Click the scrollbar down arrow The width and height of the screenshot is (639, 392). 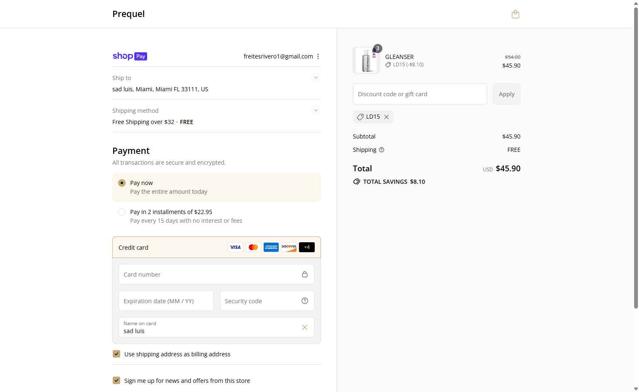tap(635, 389)
